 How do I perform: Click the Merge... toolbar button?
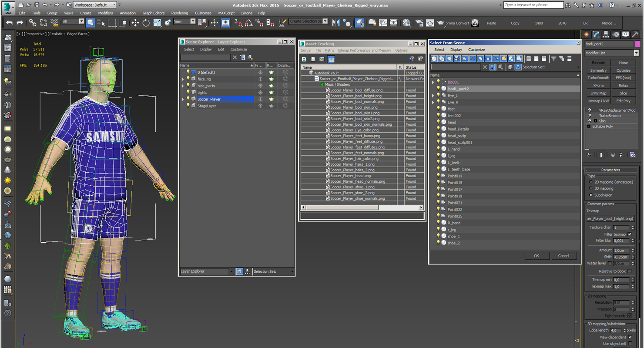(609, 23)
